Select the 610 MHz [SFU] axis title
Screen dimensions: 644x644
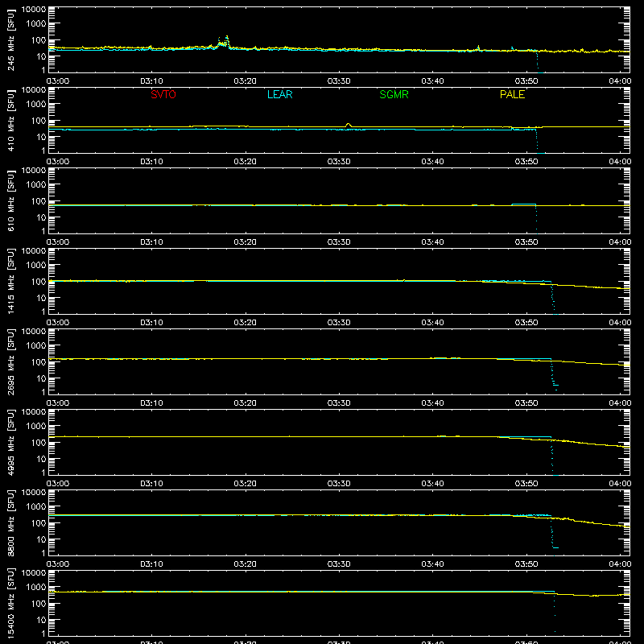coord(11,200)
